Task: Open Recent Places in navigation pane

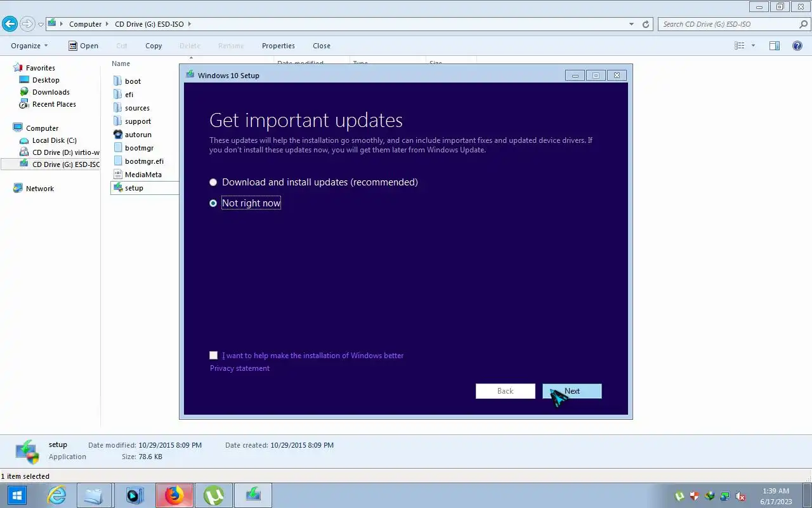Action: click(54, 104)
